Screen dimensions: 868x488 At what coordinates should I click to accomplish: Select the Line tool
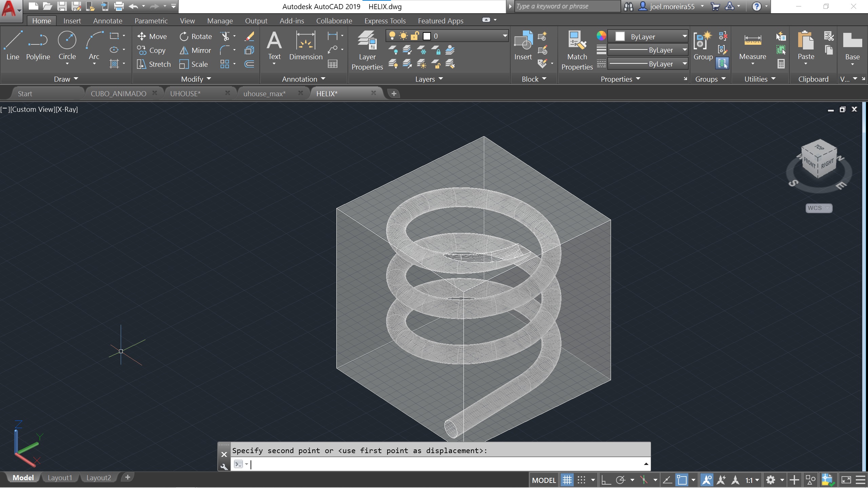13,45
